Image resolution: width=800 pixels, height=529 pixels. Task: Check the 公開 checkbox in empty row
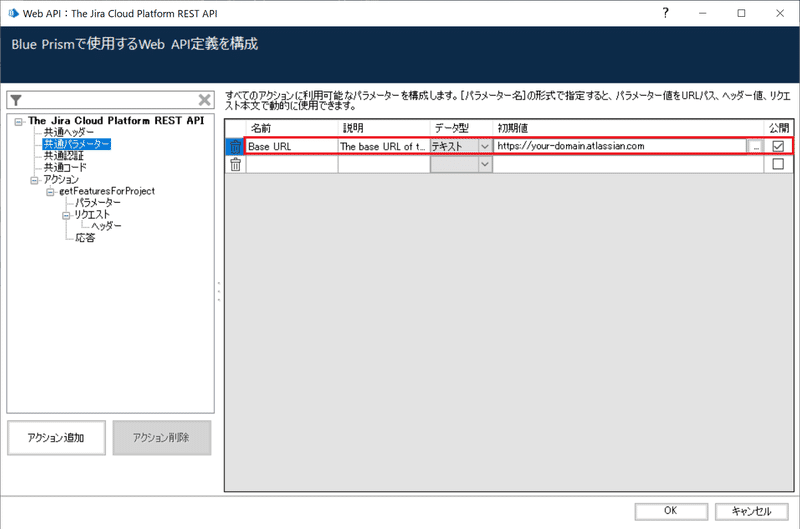pyautogui.click(x=778, y=164)
